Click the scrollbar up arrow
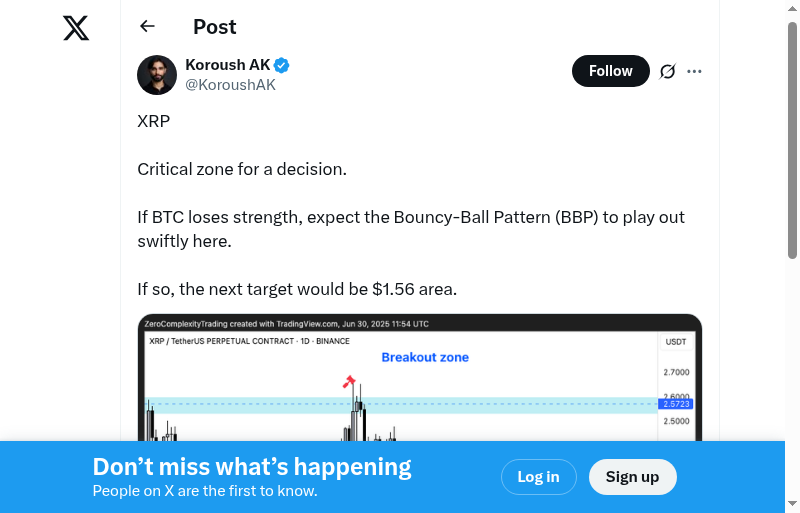Viewport: 800px width, 513px height. (792, 9)
